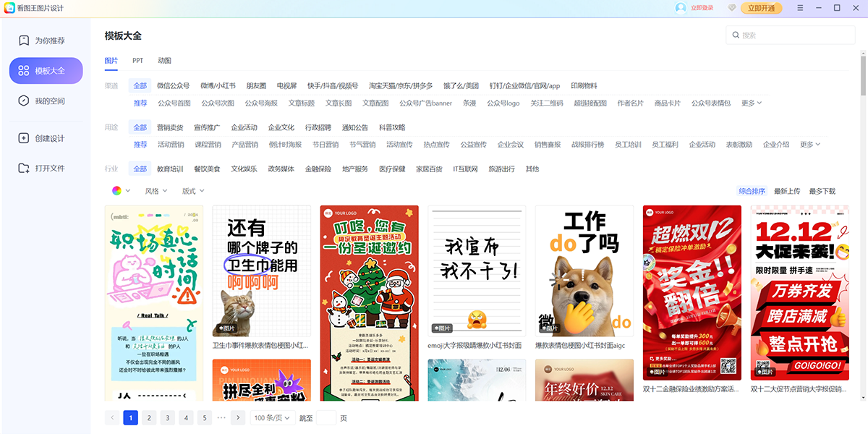Go to page 2 in pagination
The width and height of the screenshot is (868, 434).
[x=148, y=417]
